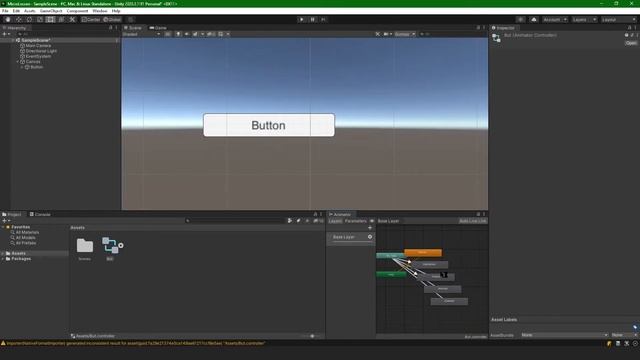Open the Account dropdown
Image resolution: width=640 pixels, height=360 pixels.
coord(555,20)
